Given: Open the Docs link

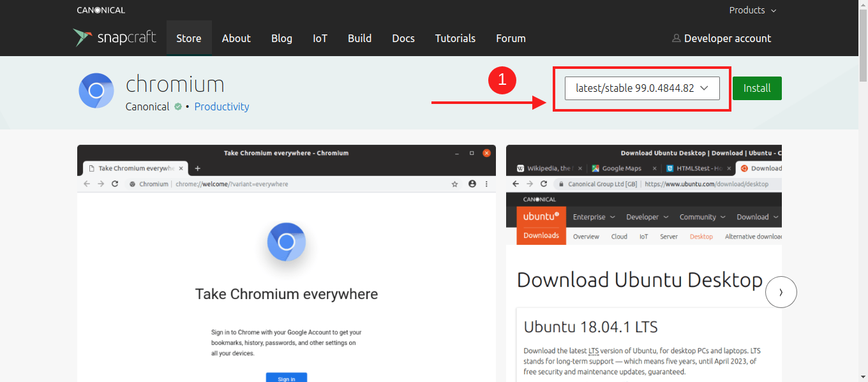Looking at the screenshot, I should [403, 38].
